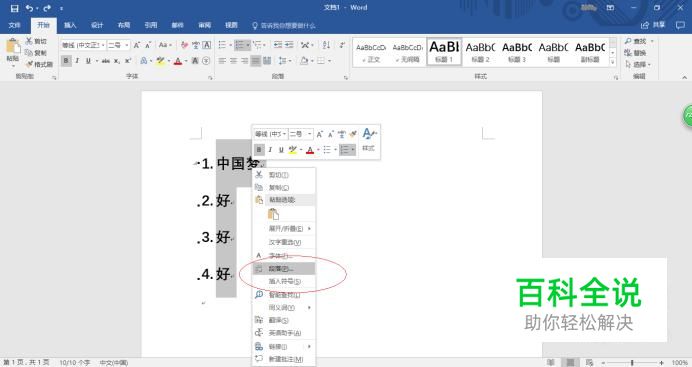Click the yellow highlight color button in ribbon

160,61
